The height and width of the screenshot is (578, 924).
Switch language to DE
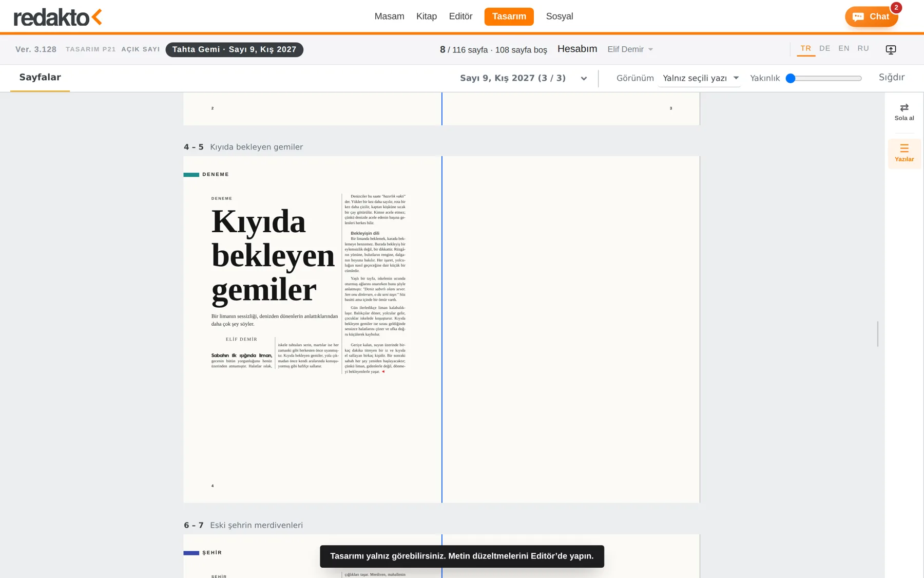[825, 48]
